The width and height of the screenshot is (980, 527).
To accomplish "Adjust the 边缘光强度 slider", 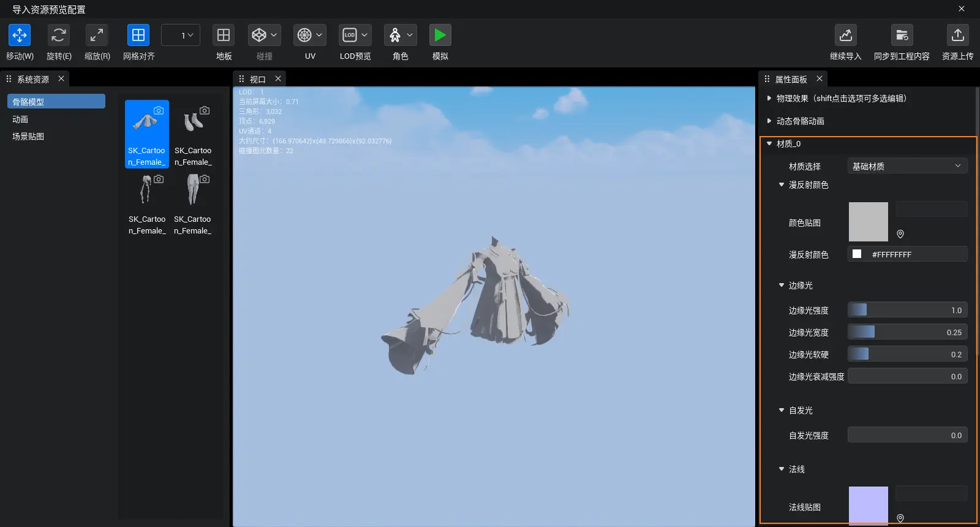I will click(x=908, y=310).
